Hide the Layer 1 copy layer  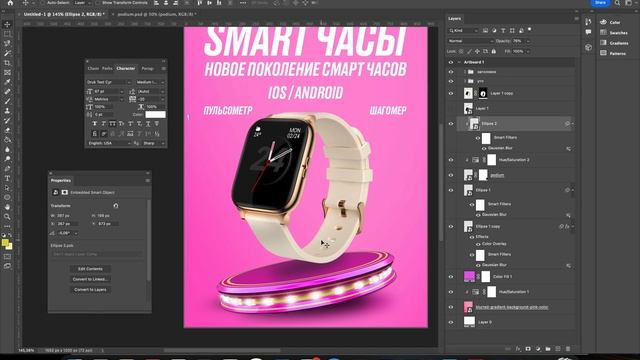point(451,93)
